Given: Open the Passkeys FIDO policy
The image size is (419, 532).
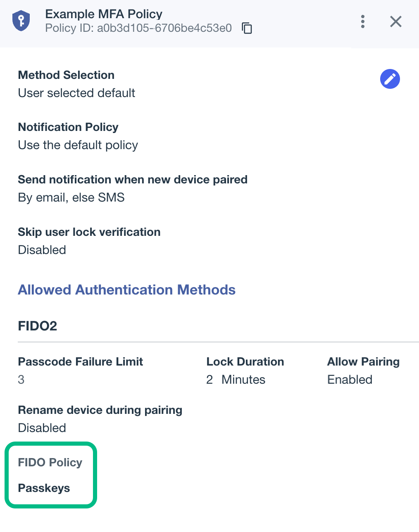Looking at the screenshot, I should tap(44, 488).
